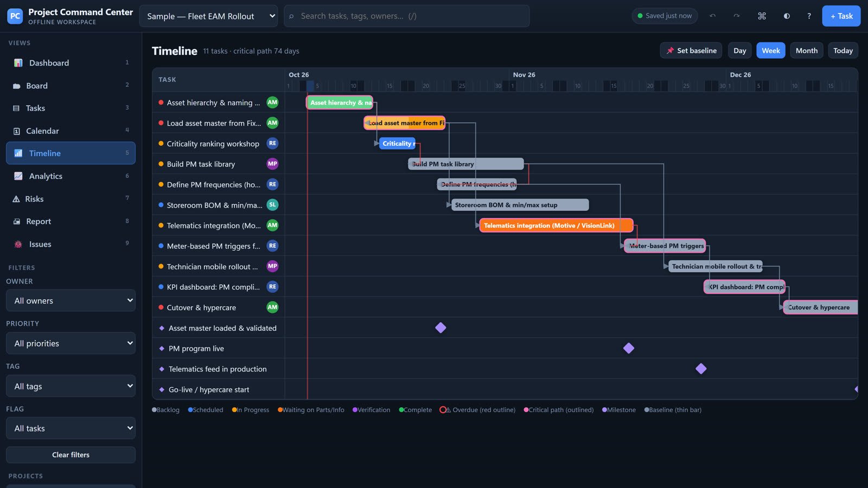Click the green Asset hierarchy bar

[x=340, y=102]
